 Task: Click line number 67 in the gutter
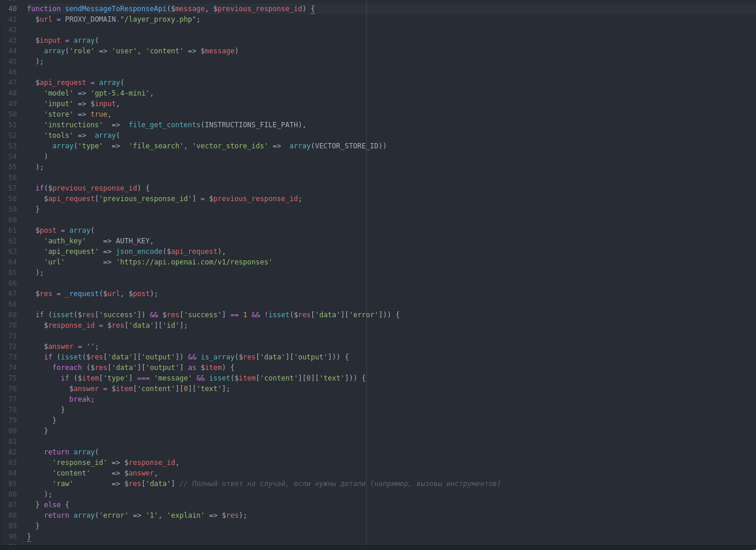(12, 294)
